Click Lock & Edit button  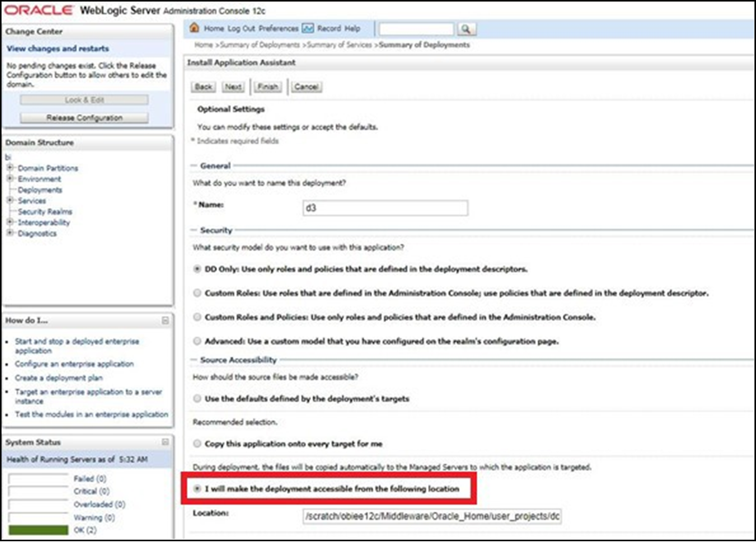tap(84, 100)
